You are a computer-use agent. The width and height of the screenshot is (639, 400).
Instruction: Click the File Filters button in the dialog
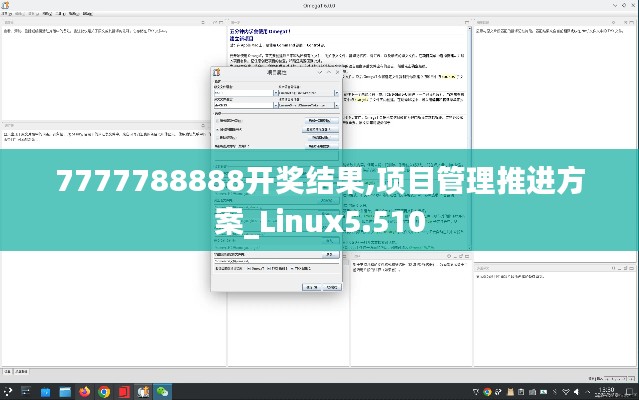pyautogui.click(x=321, y=129)
